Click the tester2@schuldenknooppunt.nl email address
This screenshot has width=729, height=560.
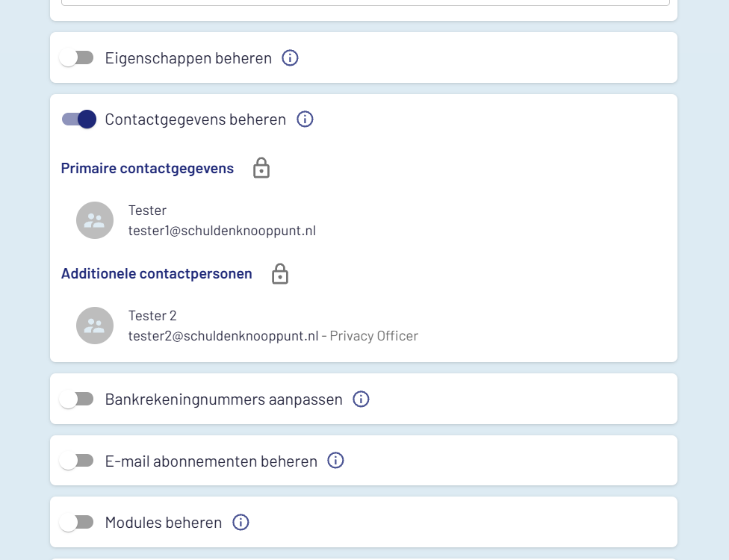223,336
